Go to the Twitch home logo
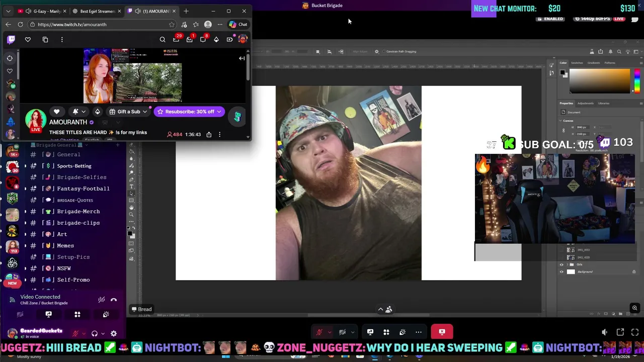The width and height of the screenshot is (644, 362). click(x=11, y=39)
